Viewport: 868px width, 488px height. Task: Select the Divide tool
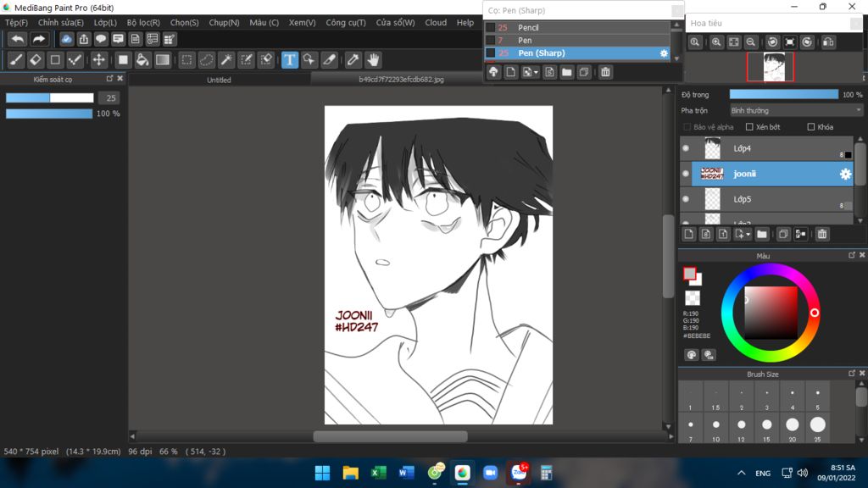point(330,60)
